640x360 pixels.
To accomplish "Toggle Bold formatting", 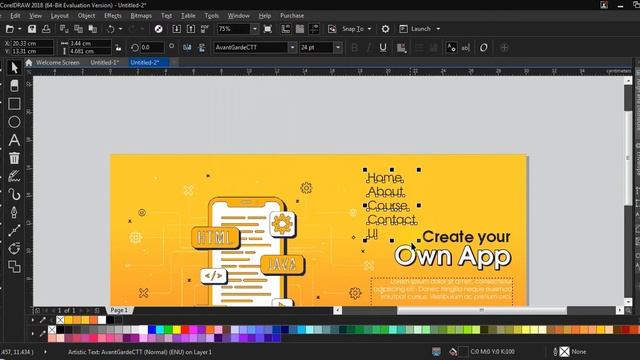I will pyautogui.click(x=354, y=48).
